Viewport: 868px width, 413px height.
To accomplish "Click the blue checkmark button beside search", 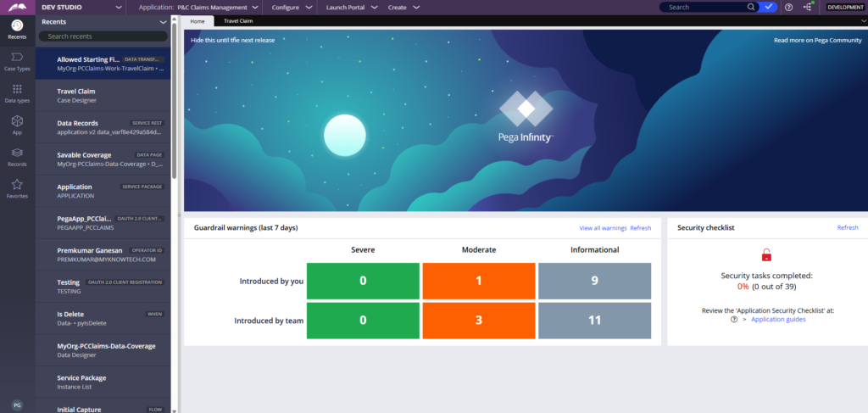I will point(768,7).
